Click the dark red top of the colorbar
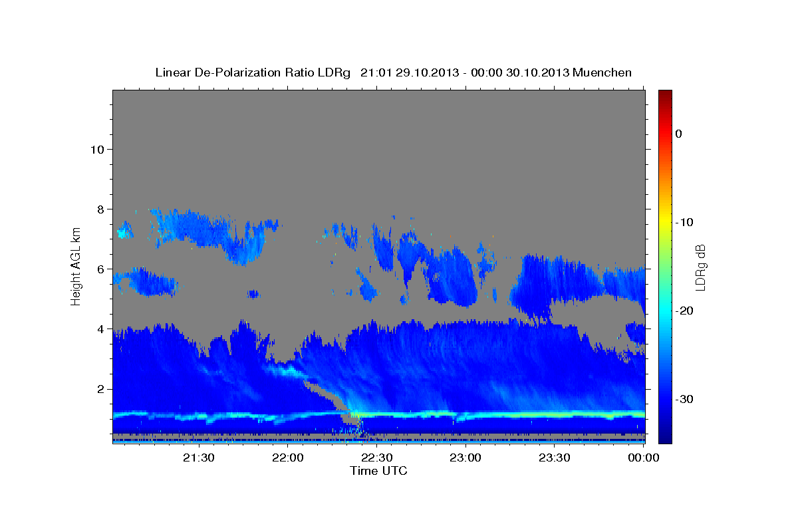The image size is (798, 532). click(665, 94)
